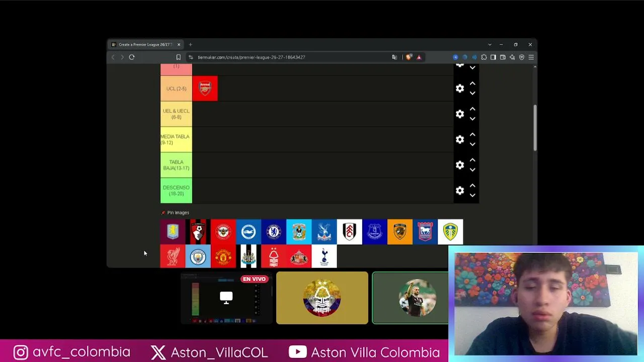The width and height of the screenshot is (644, 362).
Task: Click the Brighton crest
Action: (x=249, y=232)
